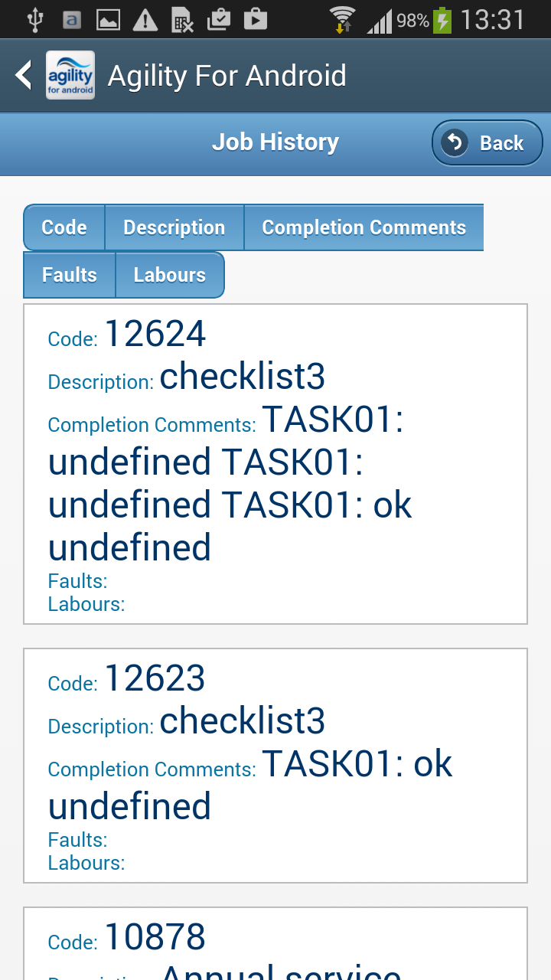The image size is (551, 980).
Task: Tap the circular arrow icon in Back button
Action: (455, 142)
